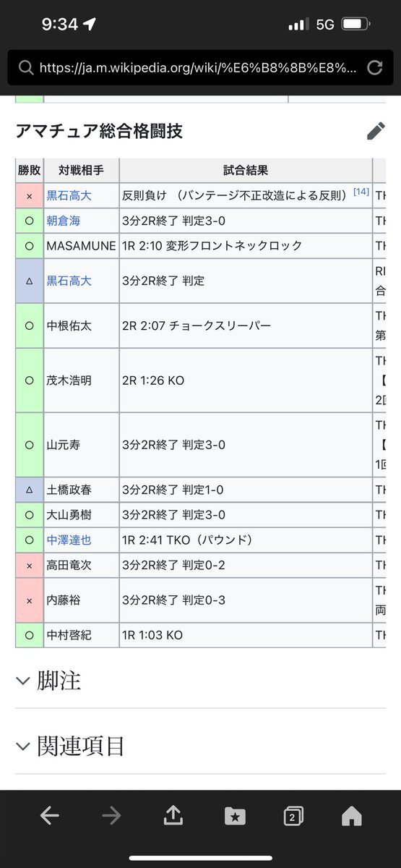This screenshot has width=401, height=868.
Task: Open the bookmarks folder star icon
Action: 235,817
